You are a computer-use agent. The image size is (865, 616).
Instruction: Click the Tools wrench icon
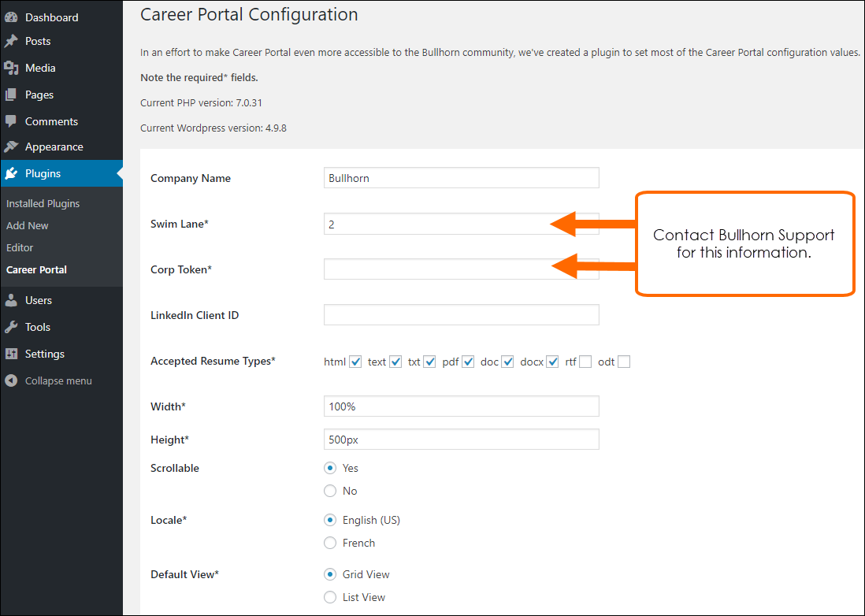11,327
